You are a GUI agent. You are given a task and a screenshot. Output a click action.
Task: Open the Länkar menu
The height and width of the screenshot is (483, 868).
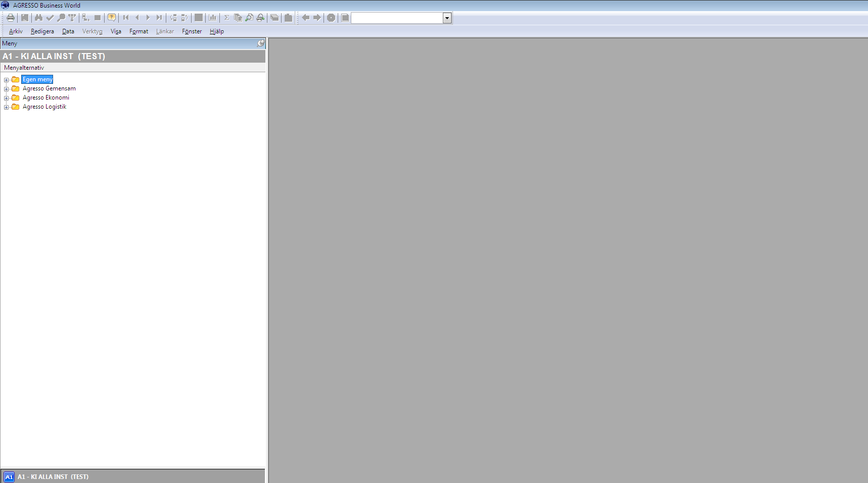click(165, 31)
